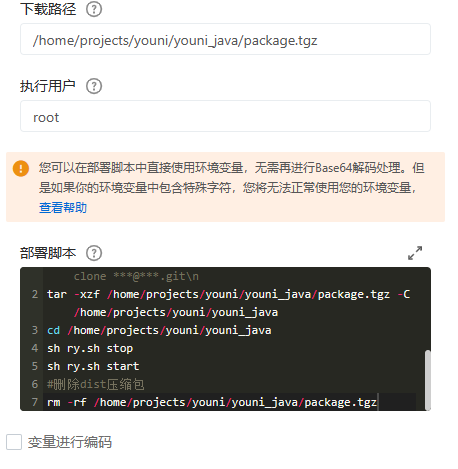Screen dimensions: 458x469
Task: Open help tooltip for 部署脚本
Action: click(94, 253)
